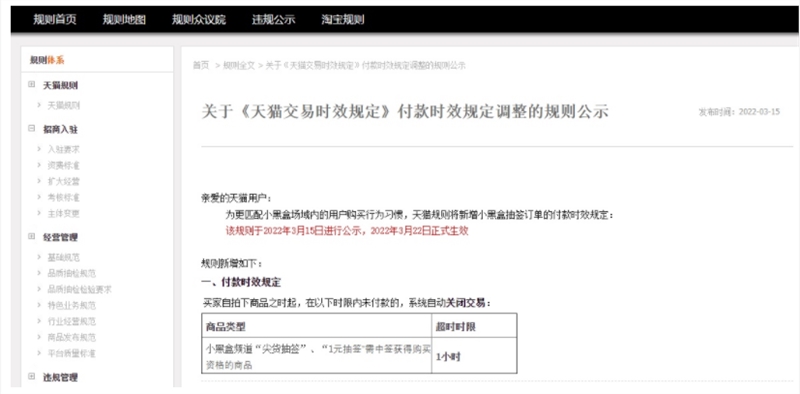Viewport: 800px width, 394px height.
Task: Click the 违规管理 section heading
Action: click(60, 378)
